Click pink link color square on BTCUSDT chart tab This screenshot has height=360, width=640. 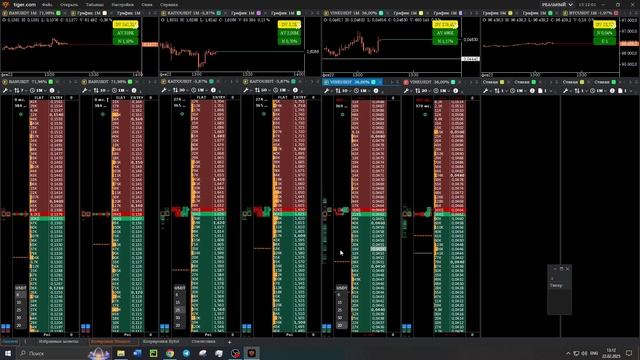coord(616,13)
